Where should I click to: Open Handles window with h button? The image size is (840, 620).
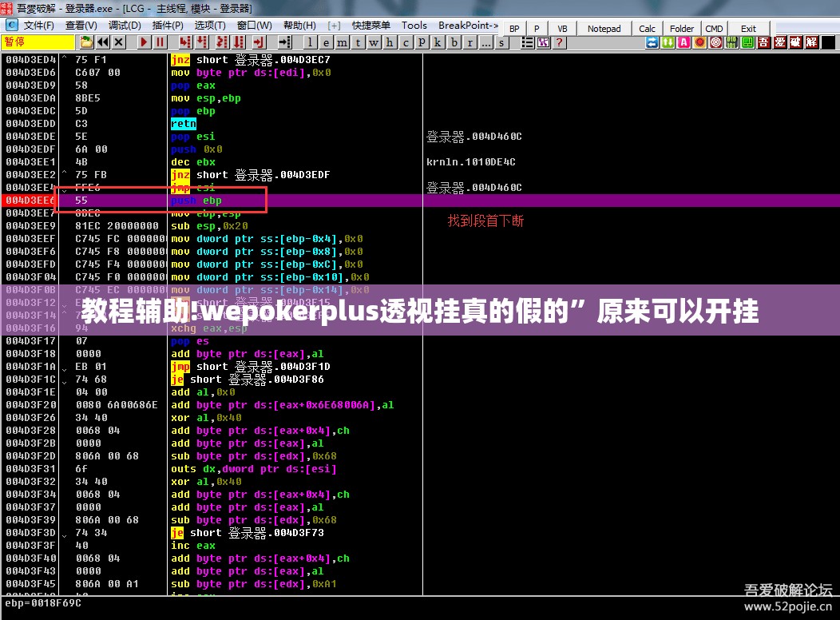[x=390, y=42]
